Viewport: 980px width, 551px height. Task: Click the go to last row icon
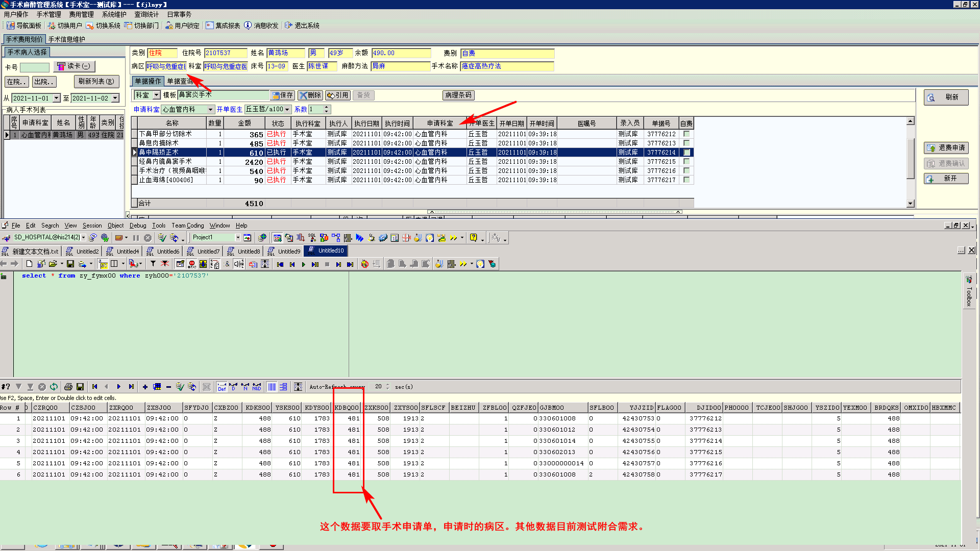coord(131,387)
